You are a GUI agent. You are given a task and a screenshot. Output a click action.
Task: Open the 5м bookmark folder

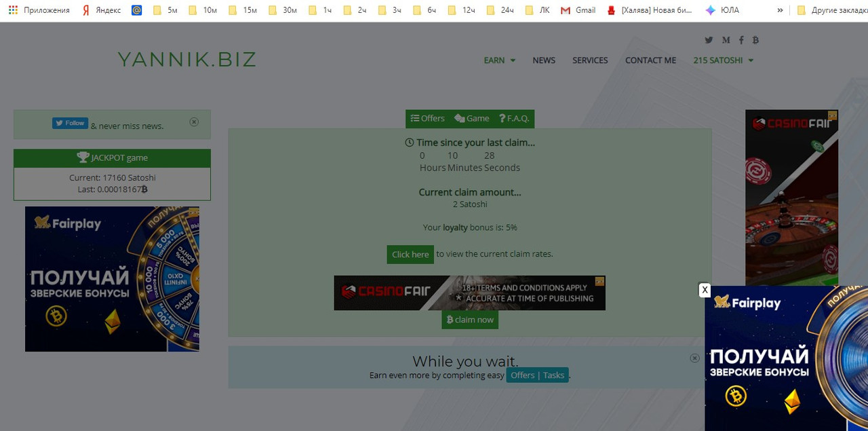click(x=165, y=10)
